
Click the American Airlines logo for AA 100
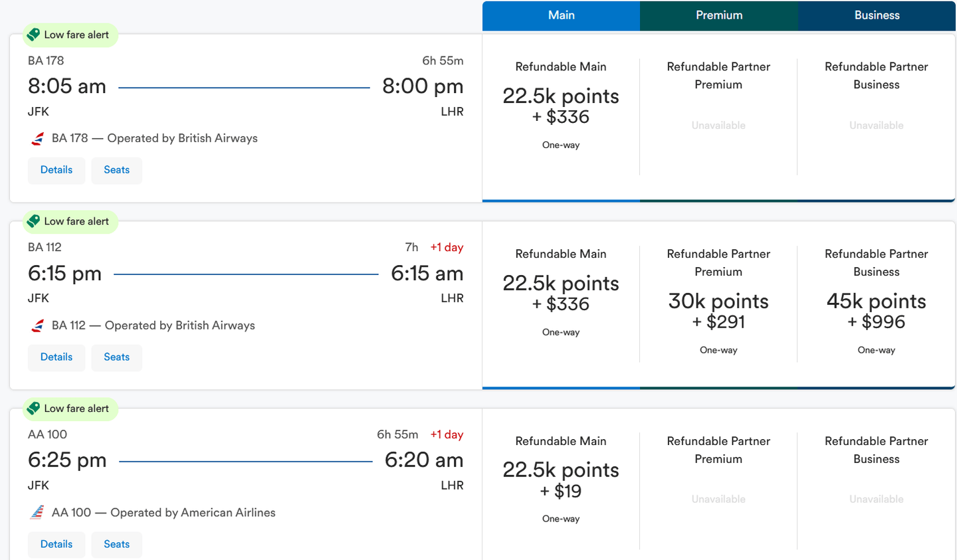[37, 513]
